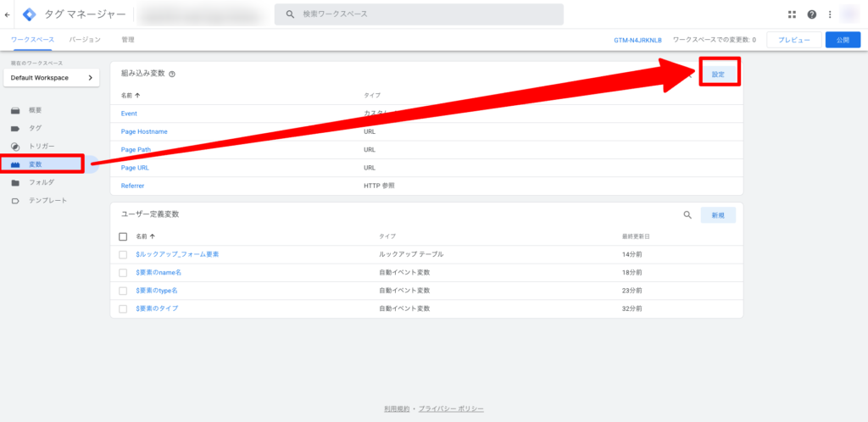This screenshot has width=868, height=422.
Task: Click the back arrow icon
Action: tap(8, 14)
